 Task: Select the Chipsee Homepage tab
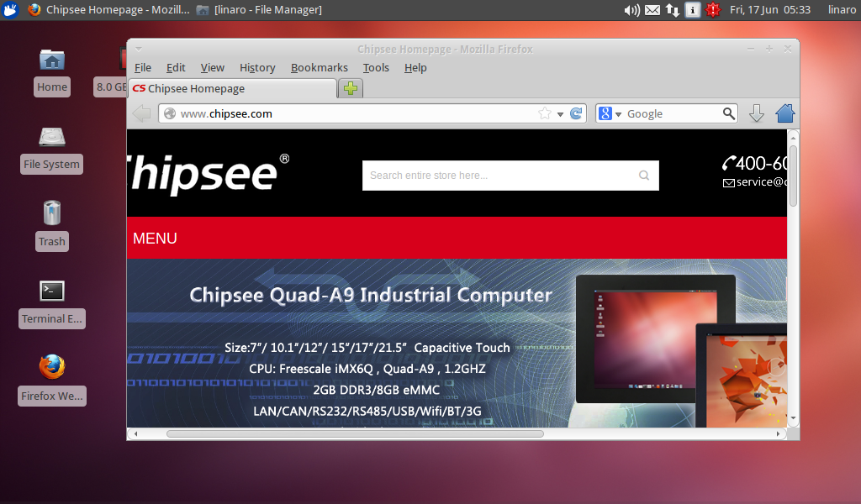tap(232, 88)
